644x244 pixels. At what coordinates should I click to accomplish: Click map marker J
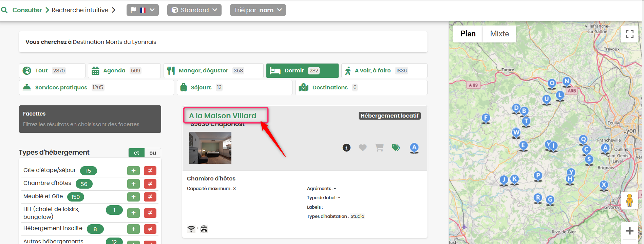504,180
